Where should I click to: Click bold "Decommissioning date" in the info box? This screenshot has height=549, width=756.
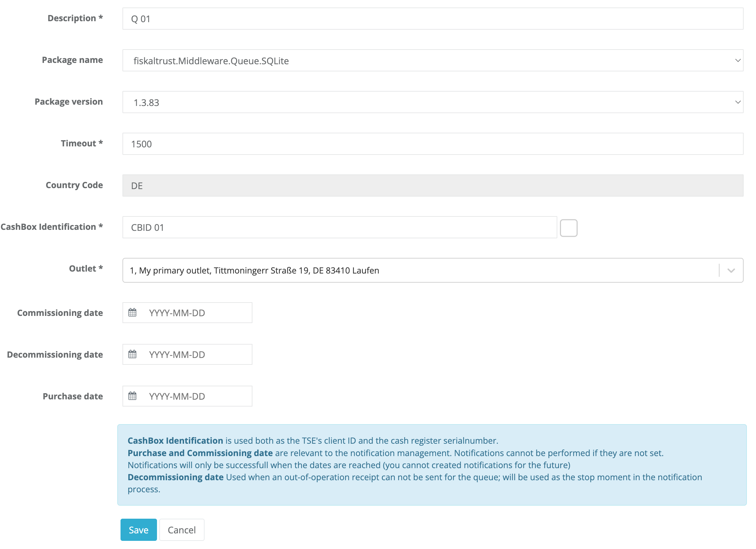pos(176,477)
